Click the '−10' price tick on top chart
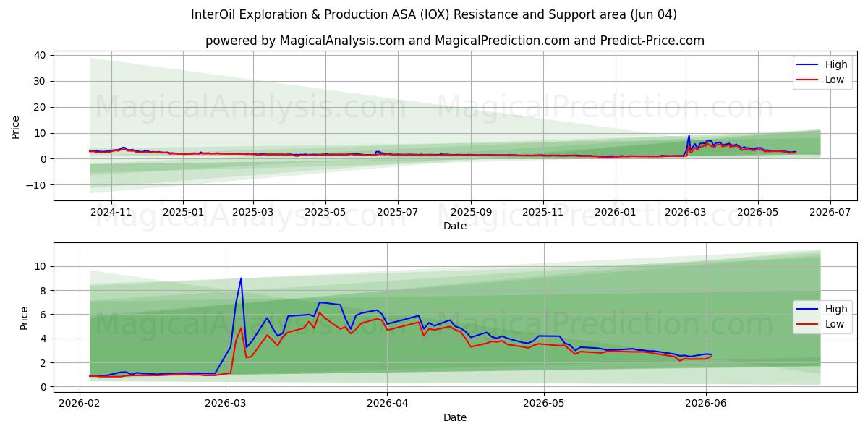 click(36, 185)
